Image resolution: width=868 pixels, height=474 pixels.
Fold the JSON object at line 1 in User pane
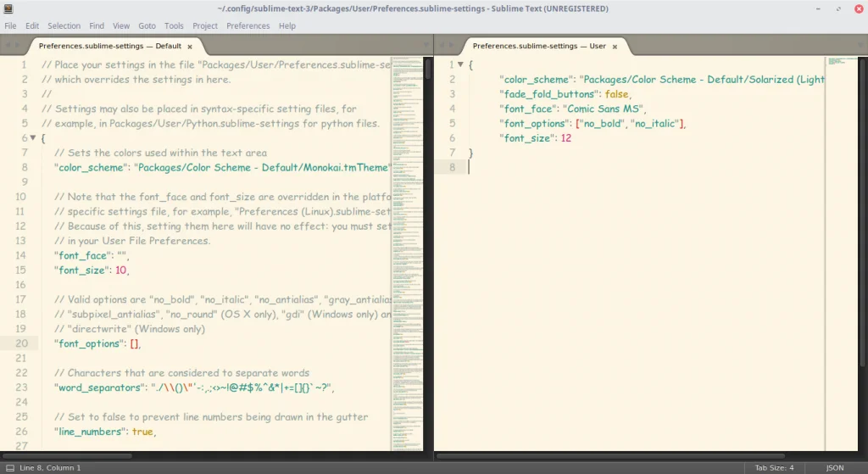click(x=460, y=64)
